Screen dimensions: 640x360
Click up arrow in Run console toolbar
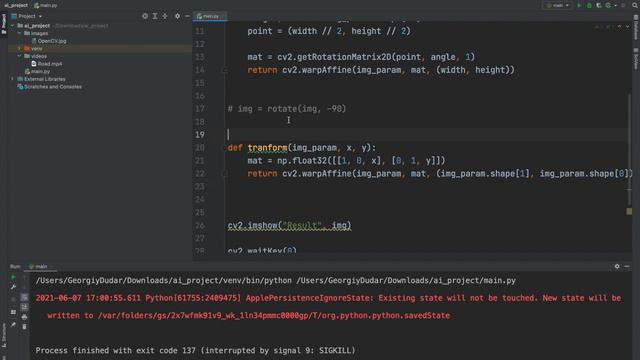coord(24,278)
